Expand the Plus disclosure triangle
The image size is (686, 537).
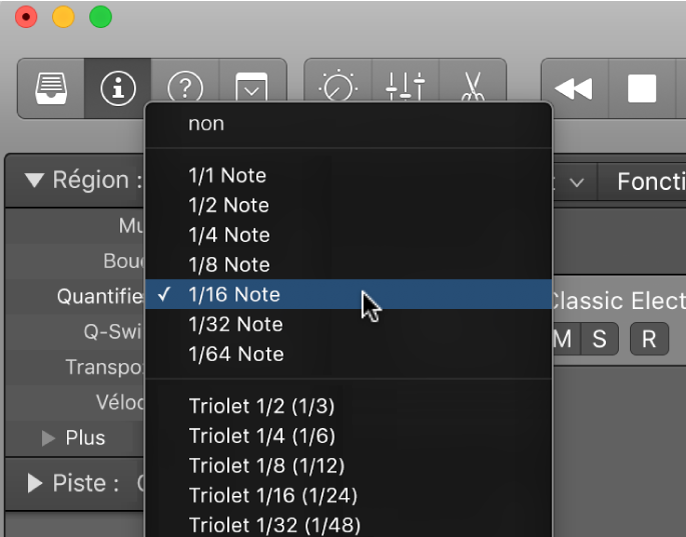click(x=48, y=438)
